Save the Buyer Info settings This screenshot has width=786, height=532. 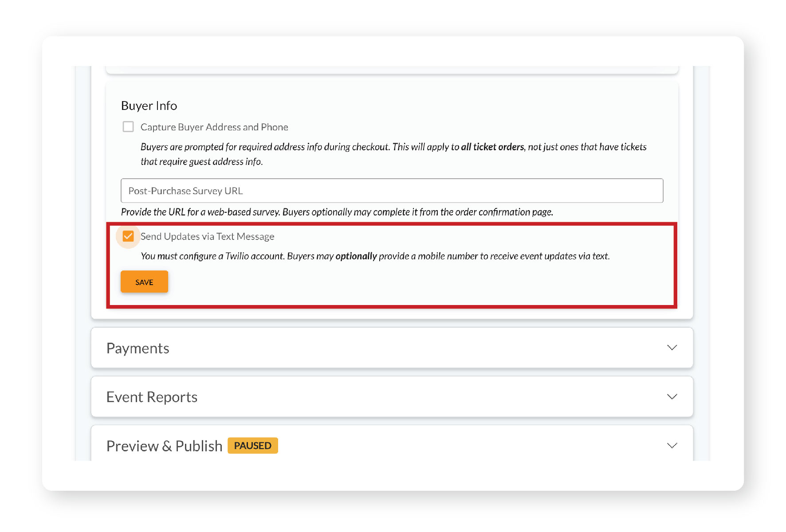coord(144,282)
